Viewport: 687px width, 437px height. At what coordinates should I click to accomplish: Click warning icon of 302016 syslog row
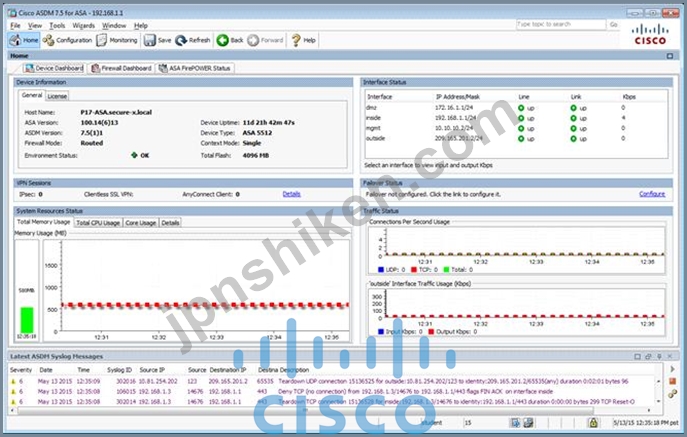(x=13, y=381)
